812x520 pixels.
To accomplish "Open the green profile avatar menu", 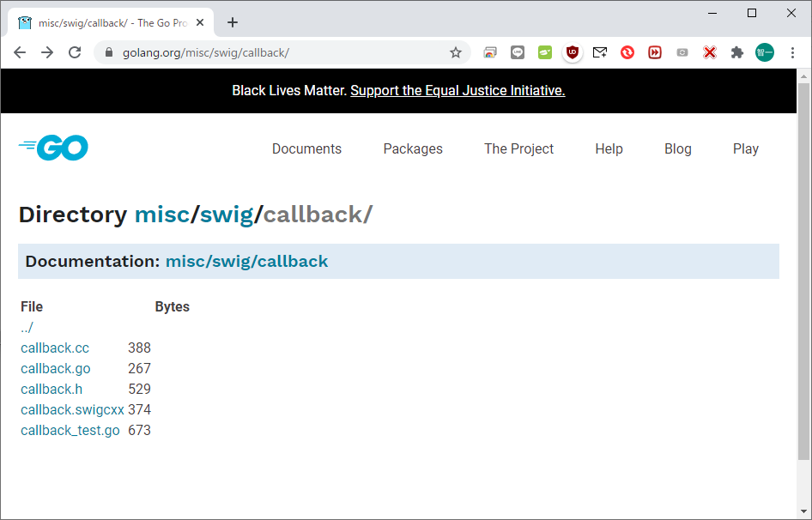I will coord(764,52).
